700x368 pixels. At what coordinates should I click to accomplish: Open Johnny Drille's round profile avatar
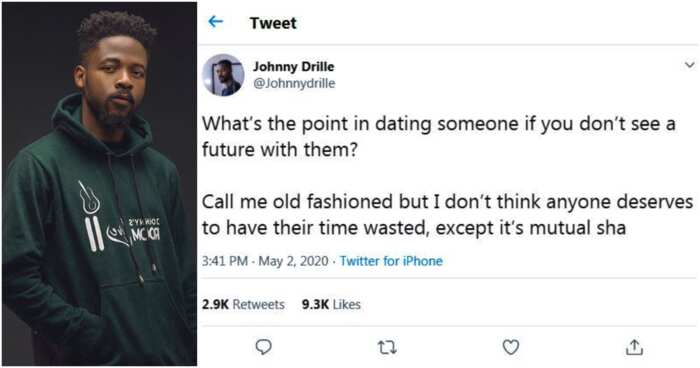223,75
